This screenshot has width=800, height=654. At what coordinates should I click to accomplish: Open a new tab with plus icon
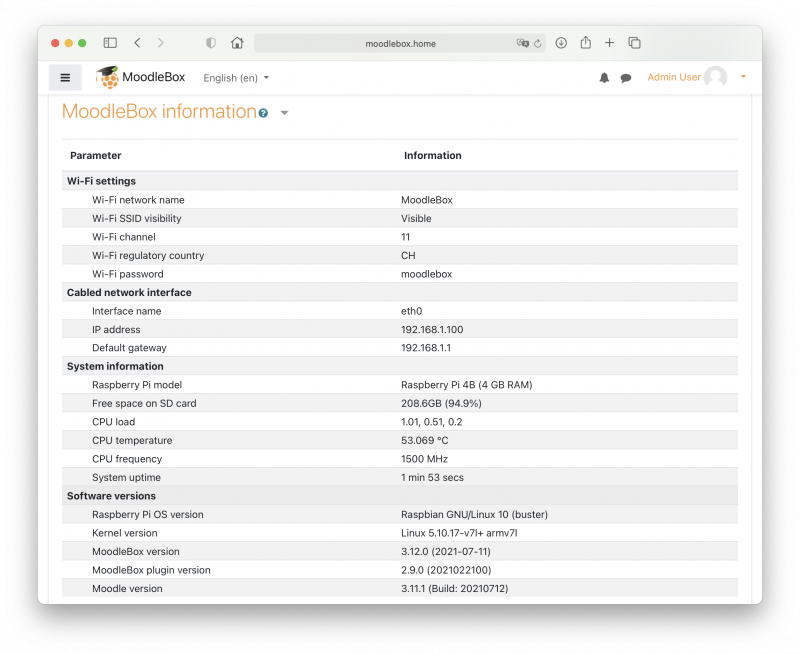(610, 43)
